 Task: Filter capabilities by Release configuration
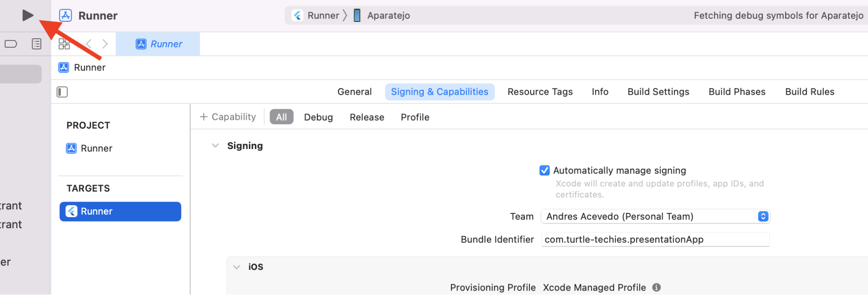click(367, 117)
